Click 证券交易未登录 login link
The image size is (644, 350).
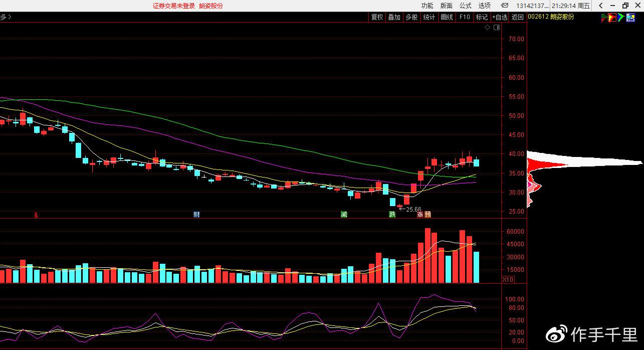[173, 6]
